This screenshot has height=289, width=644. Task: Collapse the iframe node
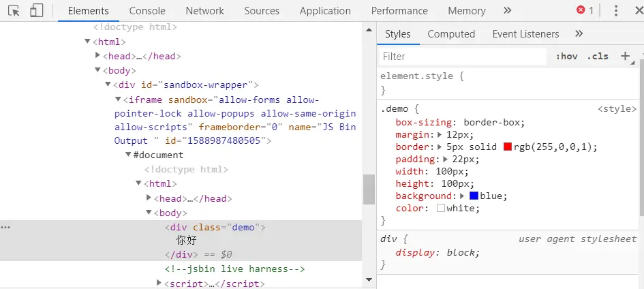tap(118, 99)
